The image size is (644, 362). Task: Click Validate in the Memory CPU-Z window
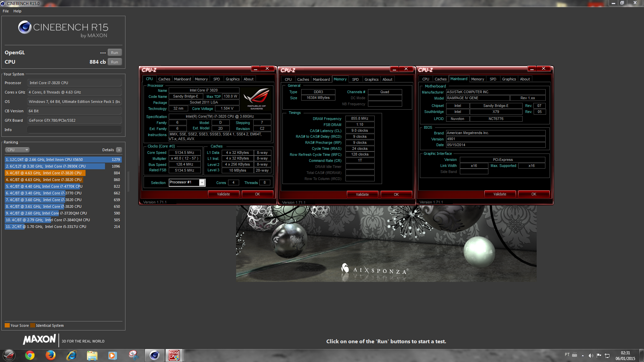point(362,194)
